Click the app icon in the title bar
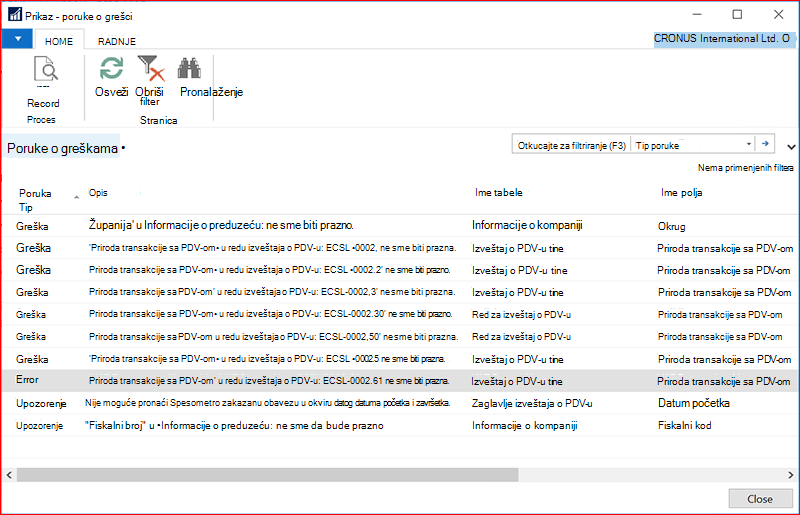The width and height of the screenshot is (800, 515). click(15, 15)
